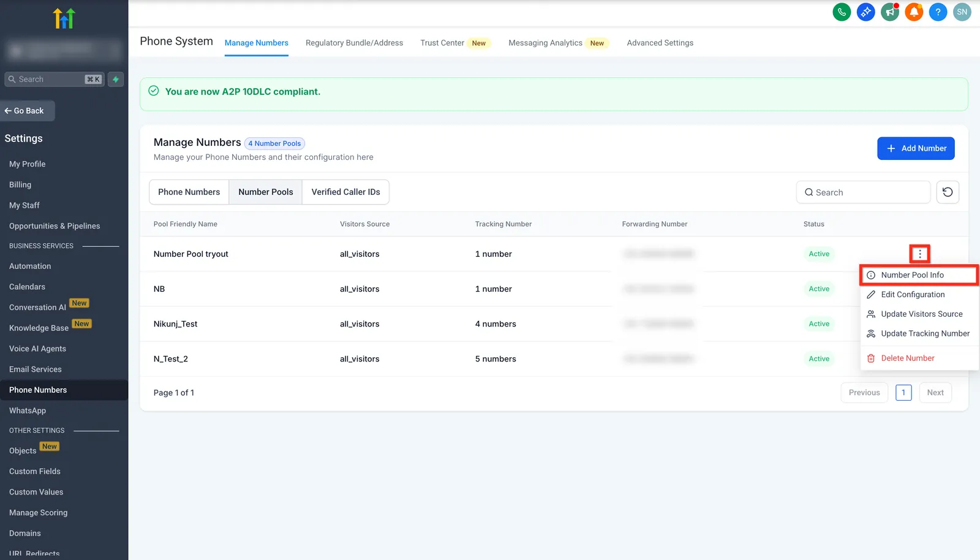Open the SN user avatar menu
Screen dimensions: 980x560
(962, 12)
